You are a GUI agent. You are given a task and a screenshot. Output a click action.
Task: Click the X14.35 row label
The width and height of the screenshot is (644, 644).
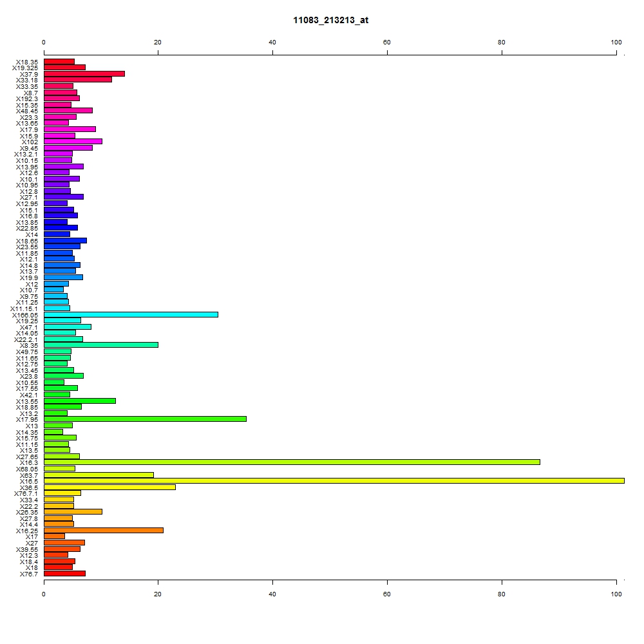[27, 433]
